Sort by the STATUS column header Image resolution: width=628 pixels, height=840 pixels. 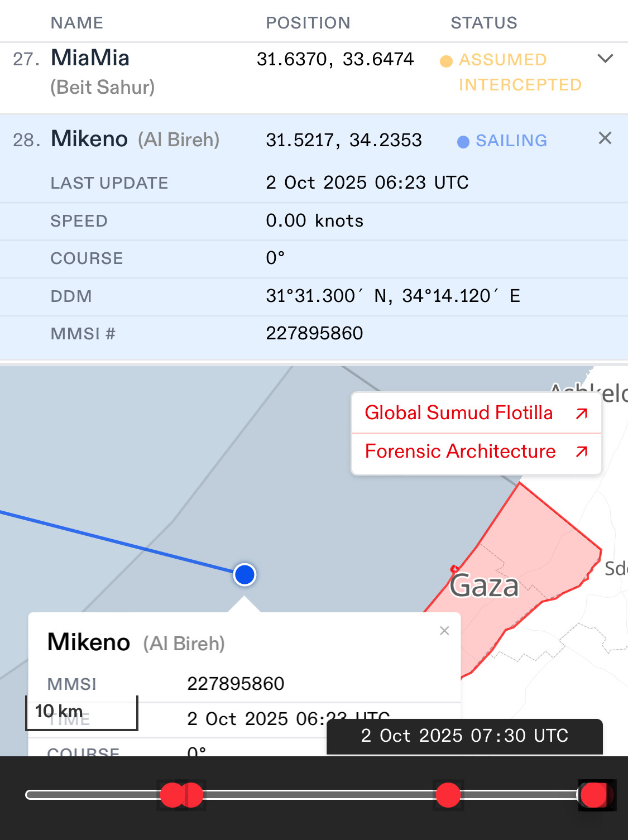tap(484, 23)
